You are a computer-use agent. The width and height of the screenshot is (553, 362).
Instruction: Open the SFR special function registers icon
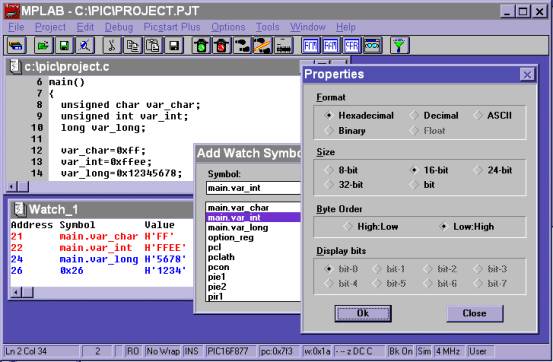point(352,46)
